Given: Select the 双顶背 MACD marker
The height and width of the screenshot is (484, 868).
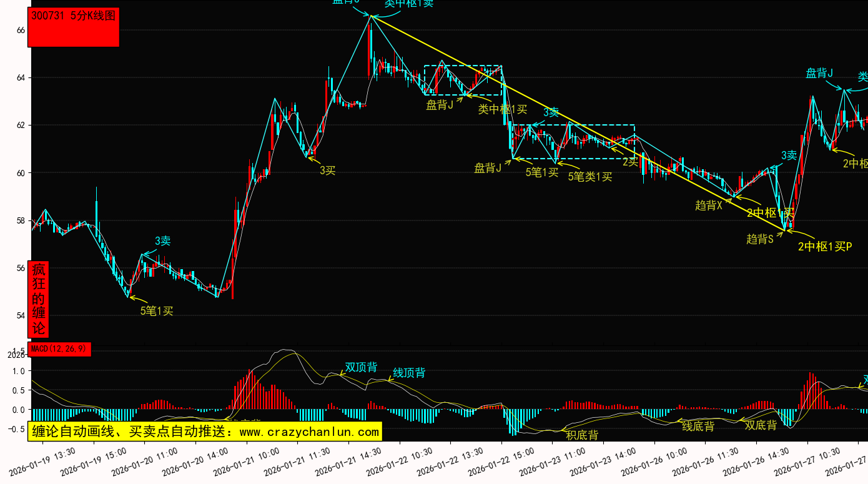Looking at the screenshot, I should pyautogui.click(x=361, y=367).
